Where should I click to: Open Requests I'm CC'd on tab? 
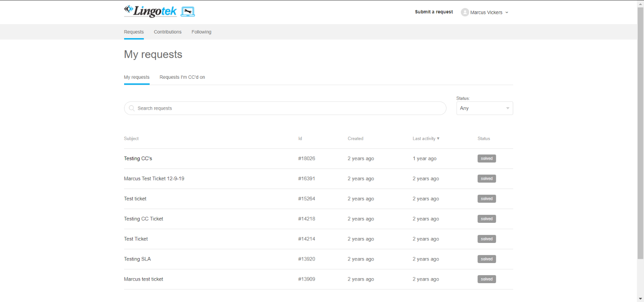[182, 77]
